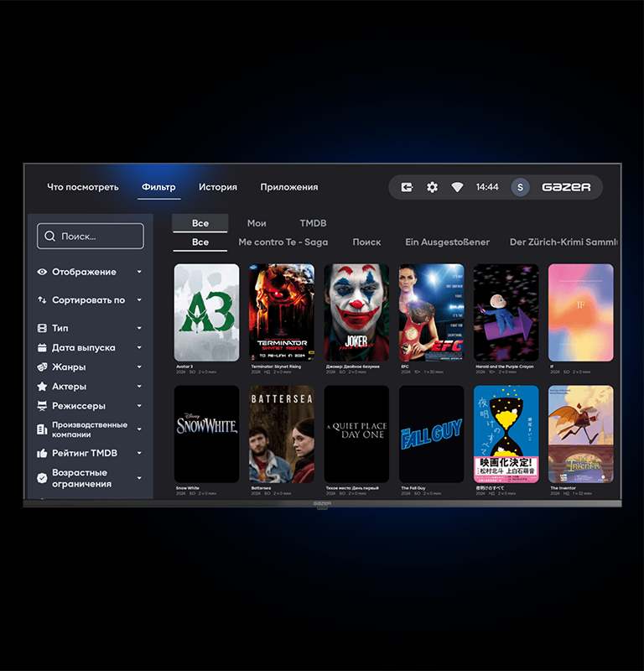This screenshot has height=671, width=644.
Task: Click the star icon beside Актеры
Action: 42,387
